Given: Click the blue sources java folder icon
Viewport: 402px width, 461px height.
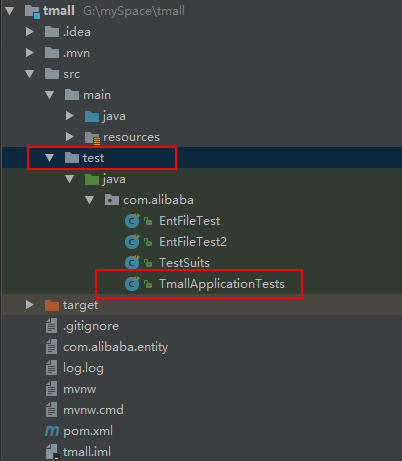Looking at the screenshot, I should (92, 116).
